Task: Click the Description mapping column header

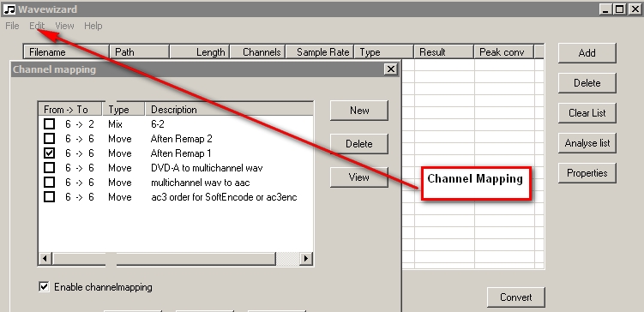Action: pos(230,109)
